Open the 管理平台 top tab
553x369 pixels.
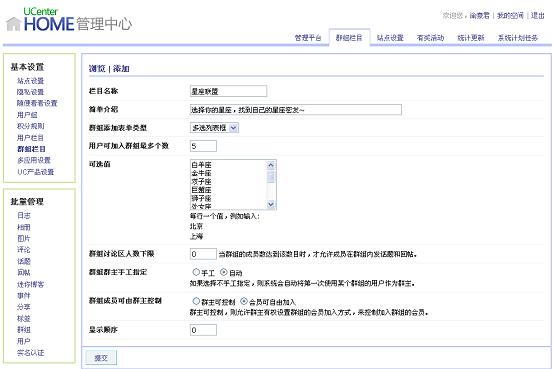click(x=308, y=38)
